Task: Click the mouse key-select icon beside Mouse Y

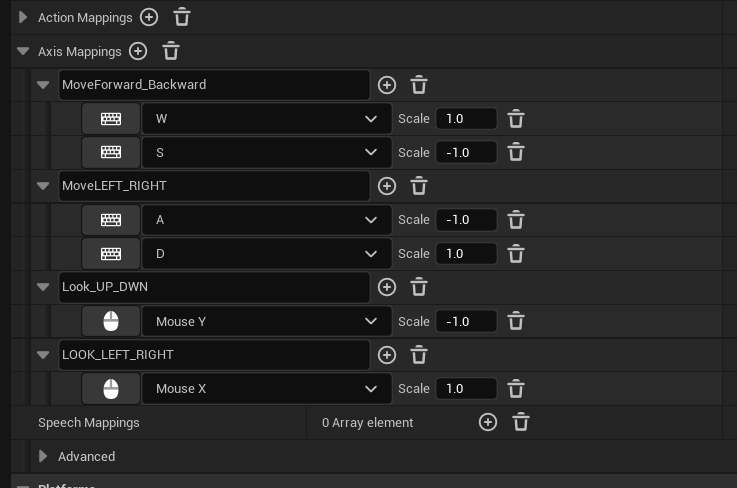Action: [111, 322]
